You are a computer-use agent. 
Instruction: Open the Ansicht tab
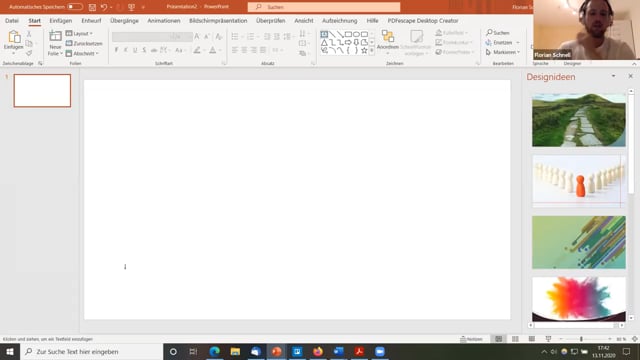[x=304, y=20]
